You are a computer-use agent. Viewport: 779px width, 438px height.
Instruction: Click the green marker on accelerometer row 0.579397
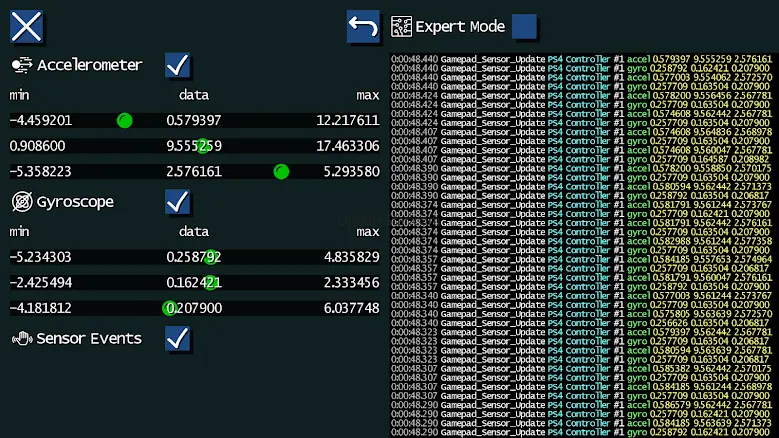[125, 120]
